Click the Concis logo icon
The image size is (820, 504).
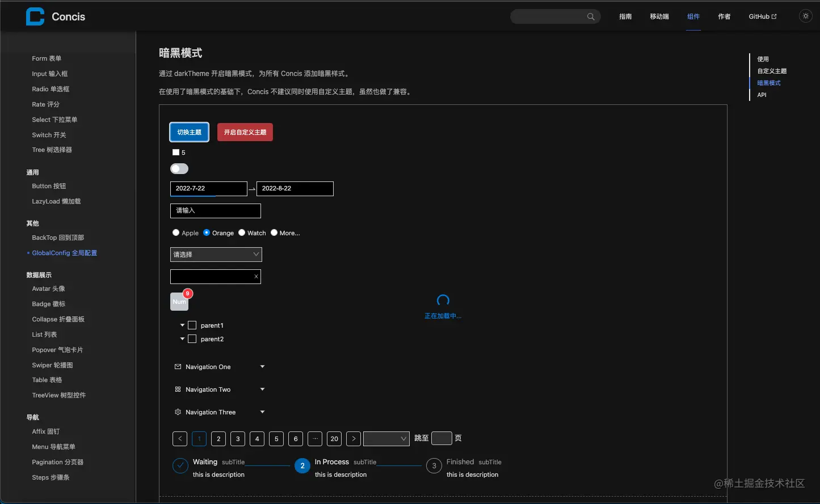tap(35, 16)
